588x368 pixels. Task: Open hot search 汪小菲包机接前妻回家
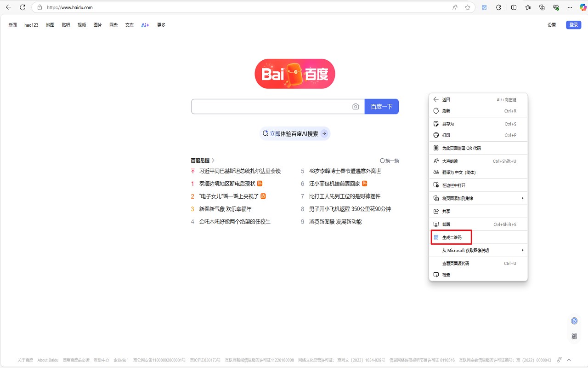334,184
